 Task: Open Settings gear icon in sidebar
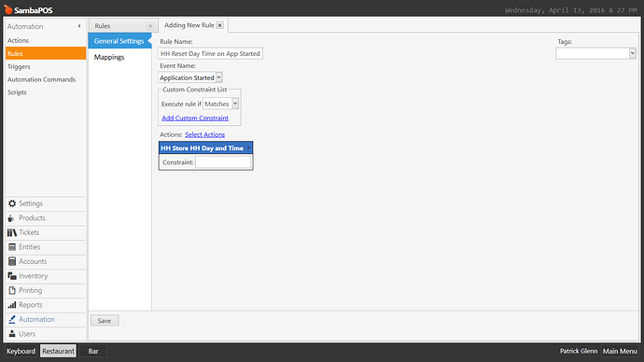(x=12, y=203)
